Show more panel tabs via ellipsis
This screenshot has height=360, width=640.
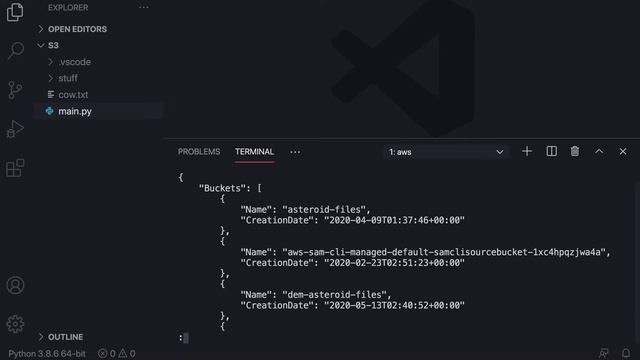point(295,152)
